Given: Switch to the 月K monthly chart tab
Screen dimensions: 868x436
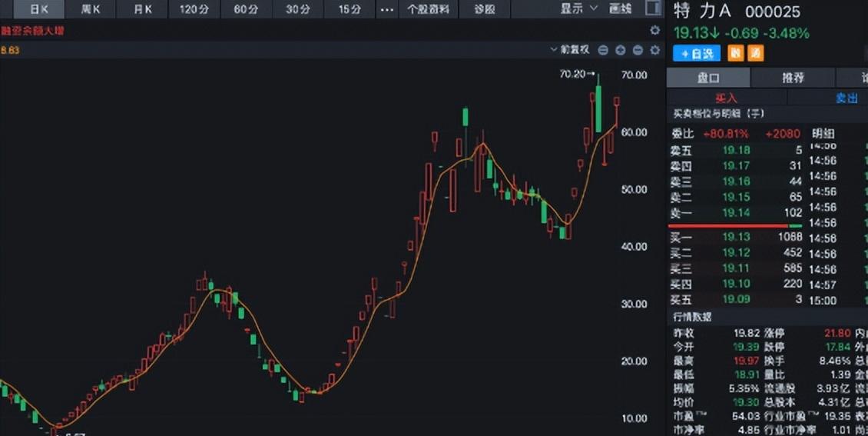Looking at the screenshot, I should click(142, 9).
